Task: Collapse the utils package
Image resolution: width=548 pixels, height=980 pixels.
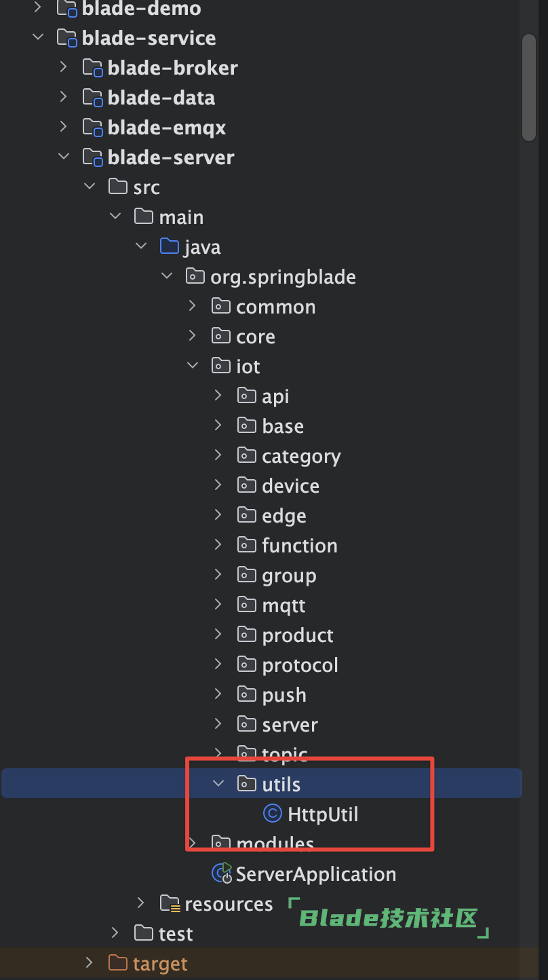Action: (x=218, y=784)
